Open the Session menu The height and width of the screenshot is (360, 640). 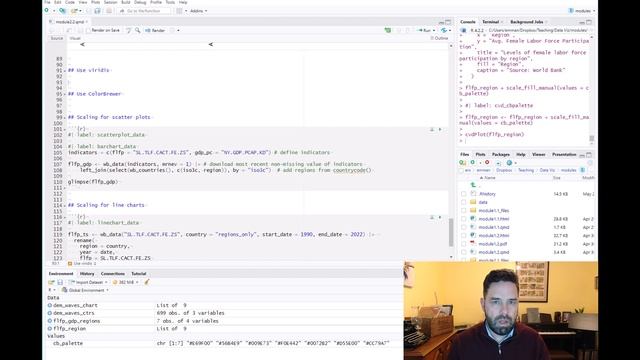(110, 2)
